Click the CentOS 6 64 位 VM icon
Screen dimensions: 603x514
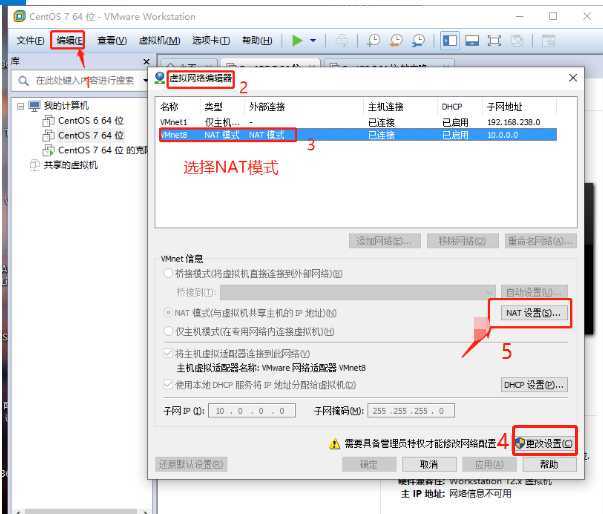click(x=48, y=121)
